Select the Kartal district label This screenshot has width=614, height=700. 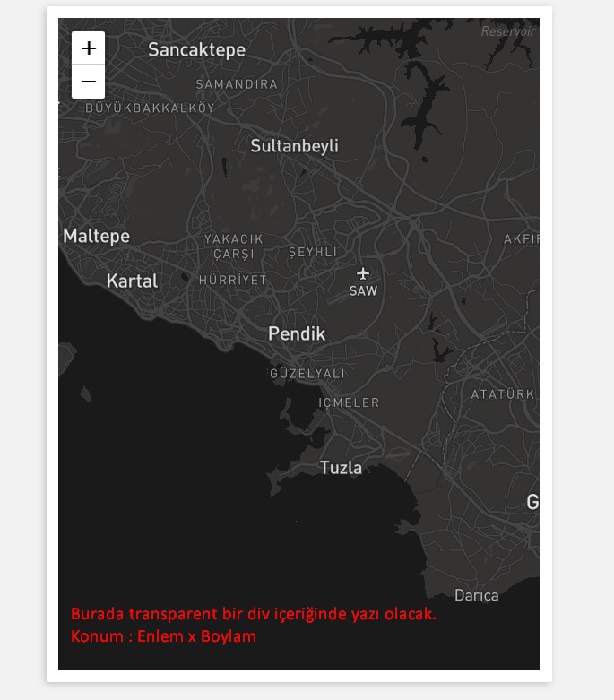tap(132, 281)
